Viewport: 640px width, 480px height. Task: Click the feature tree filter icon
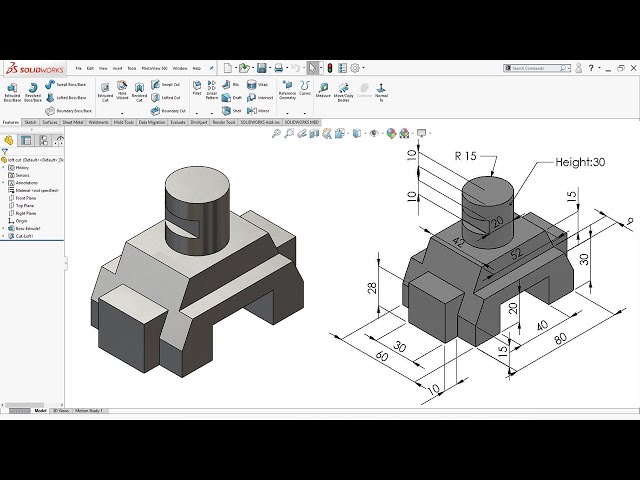point(5,152)
